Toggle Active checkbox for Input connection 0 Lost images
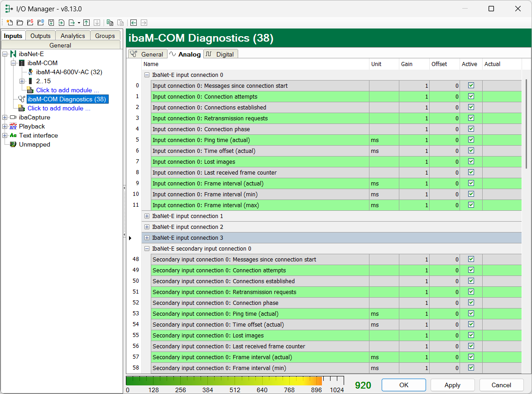The width and height of the screenshot is (532, 394). click(x=471, y=161)
